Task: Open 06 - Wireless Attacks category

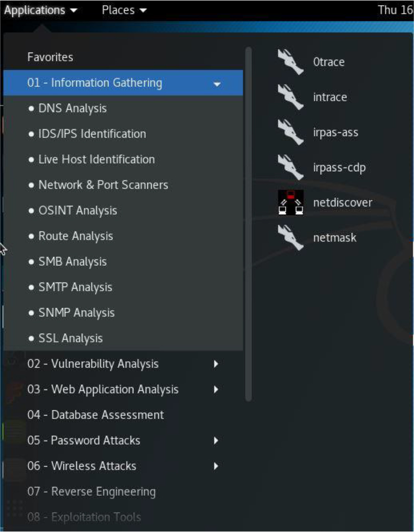Action: coord(82,466)
